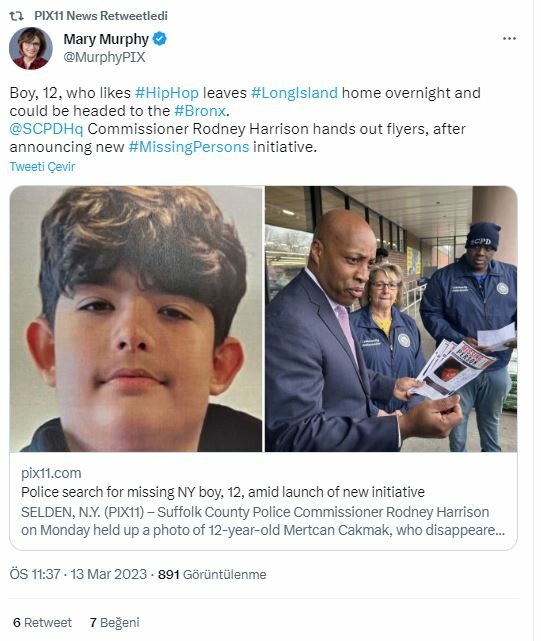541x641 pixels.
Task: Open the #MissingPersons hashtag
Action: 189,147
